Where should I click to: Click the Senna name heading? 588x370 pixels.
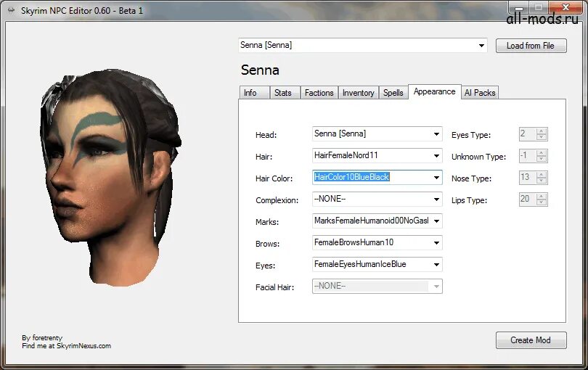pos(260,70)
